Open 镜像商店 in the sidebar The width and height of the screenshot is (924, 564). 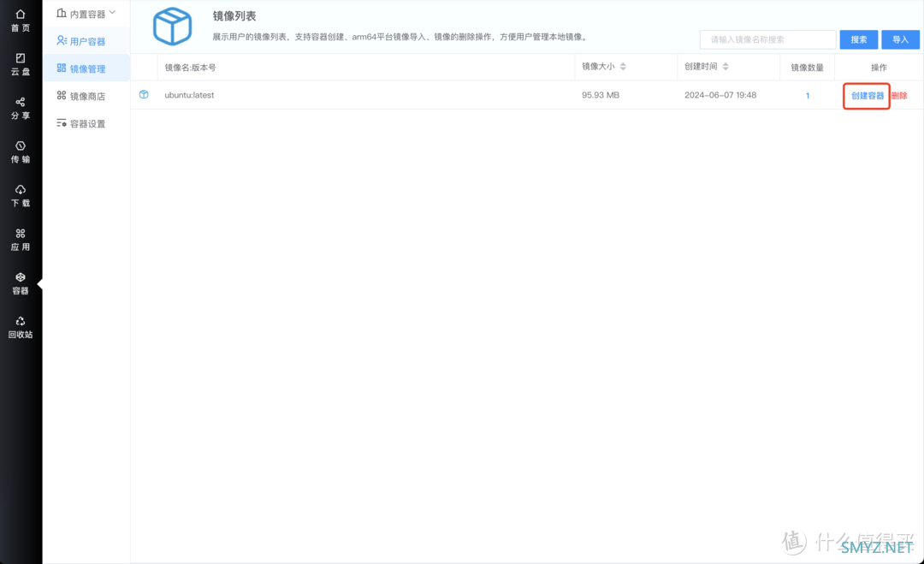point(86,96)
